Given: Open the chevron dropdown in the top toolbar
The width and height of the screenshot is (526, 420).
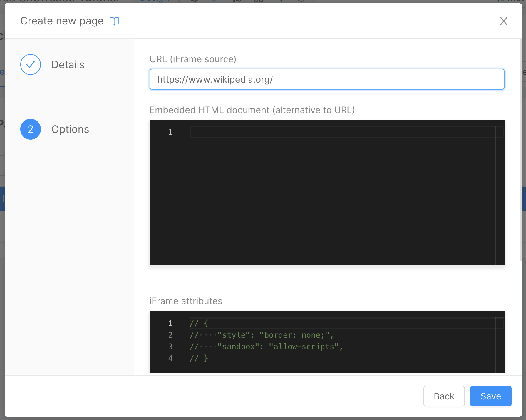Looking at the screenshot, I should 281,1.
